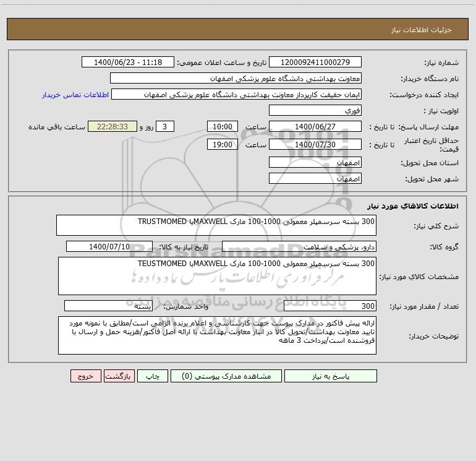Click the چاپ print button
Screen dimensions: 476x461
153,376
